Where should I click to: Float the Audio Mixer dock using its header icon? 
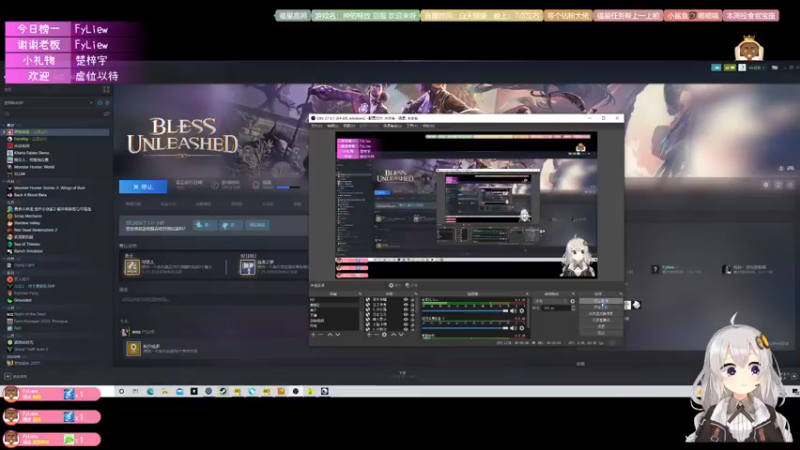[x=527, y=294]
